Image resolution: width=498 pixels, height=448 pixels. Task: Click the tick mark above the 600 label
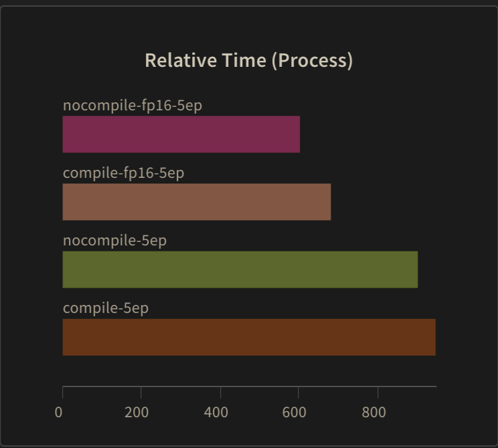(299, 391)
